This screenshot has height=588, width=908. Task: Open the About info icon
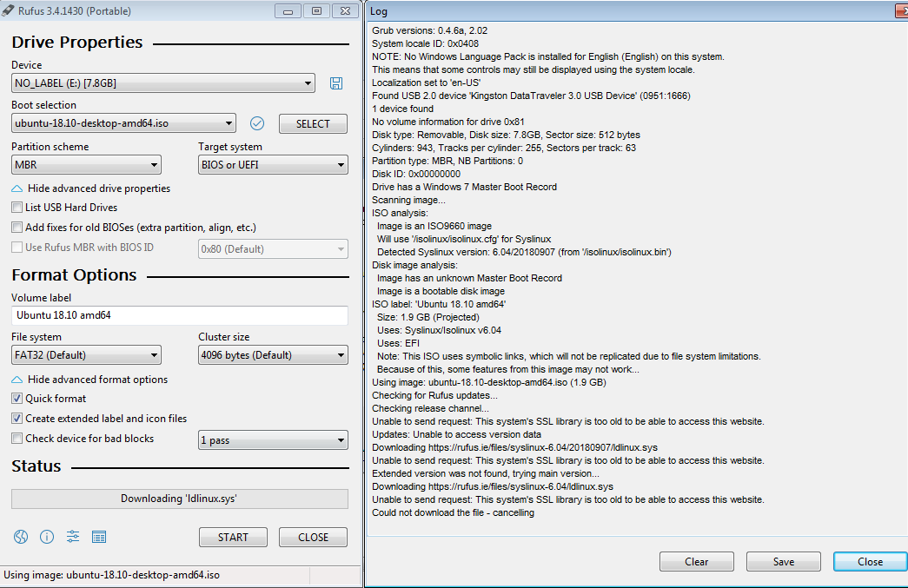(x=47, y=537)
